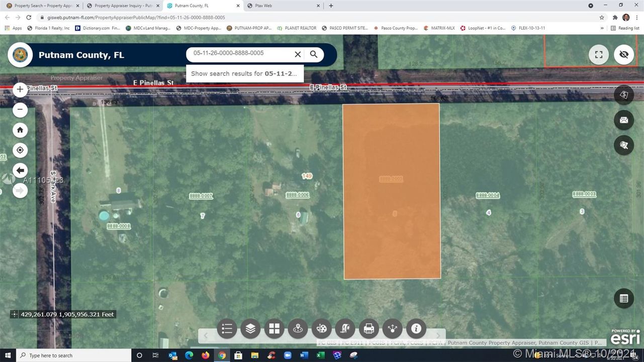Open the Basemap Gallery grid widget
Viewport: 644px width, 362px height.
[274, 329]
